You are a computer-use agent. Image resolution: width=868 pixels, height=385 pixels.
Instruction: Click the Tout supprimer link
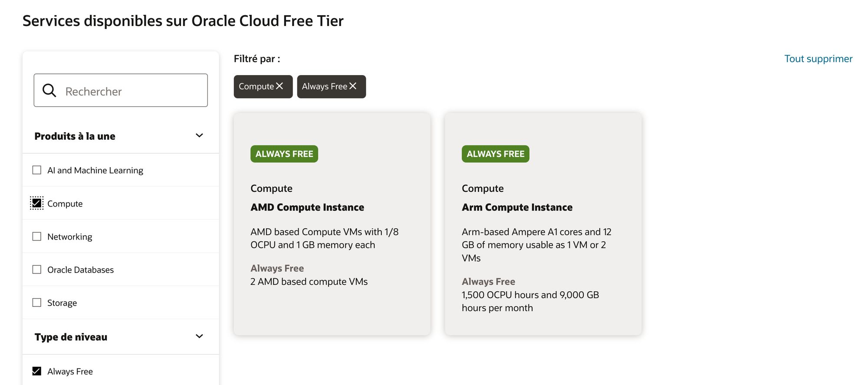(x=818, y=59)
